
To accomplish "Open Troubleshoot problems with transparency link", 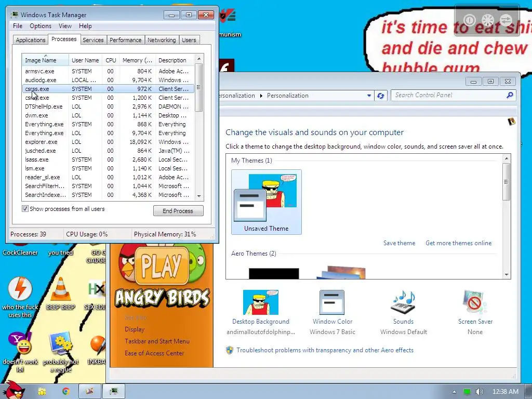I will (x=325, y=350).
